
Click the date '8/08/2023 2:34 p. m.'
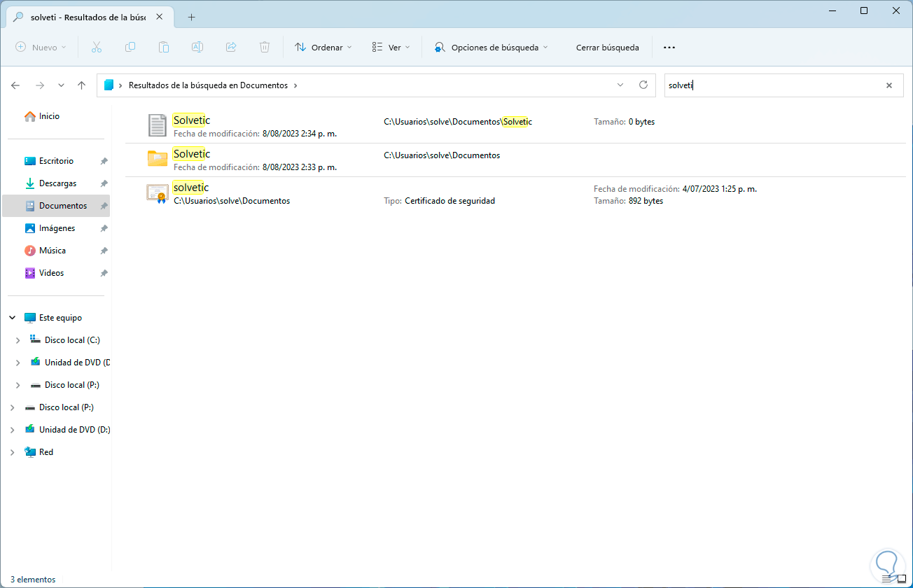click(x=300, y=133)
